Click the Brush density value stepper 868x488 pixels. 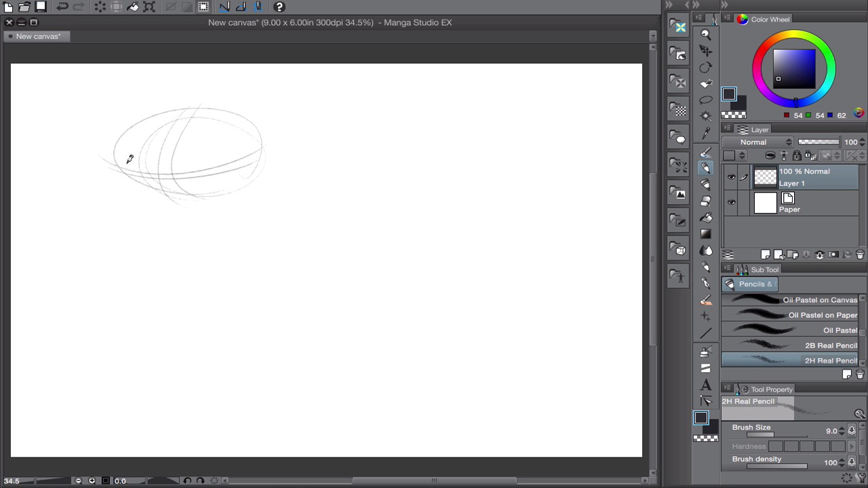[842, 463]
